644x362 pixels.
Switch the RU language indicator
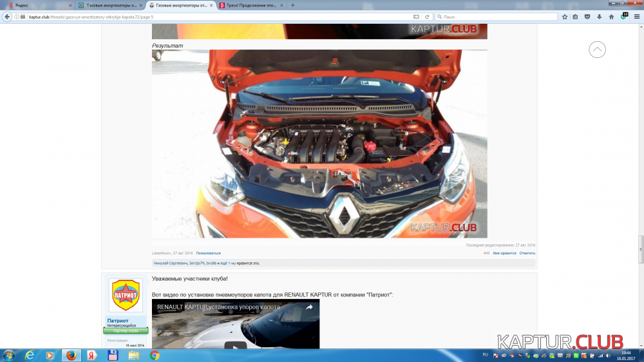[x=485, y=355]
